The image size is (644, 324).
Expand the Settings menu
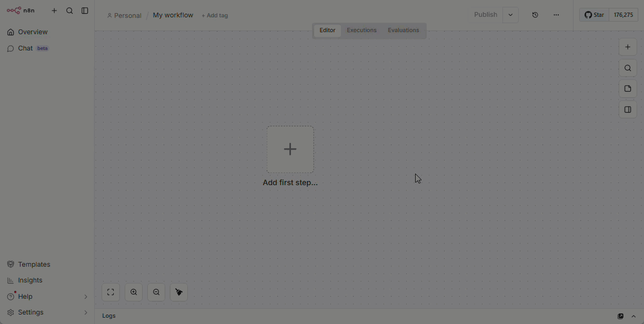pos(47,312)
